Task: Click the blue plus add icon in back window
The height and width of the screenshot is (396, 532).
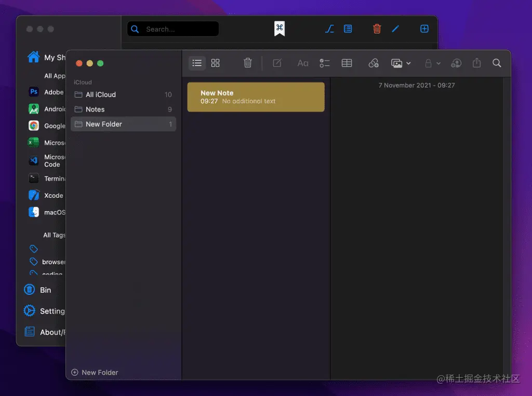Action: point(424,29)
